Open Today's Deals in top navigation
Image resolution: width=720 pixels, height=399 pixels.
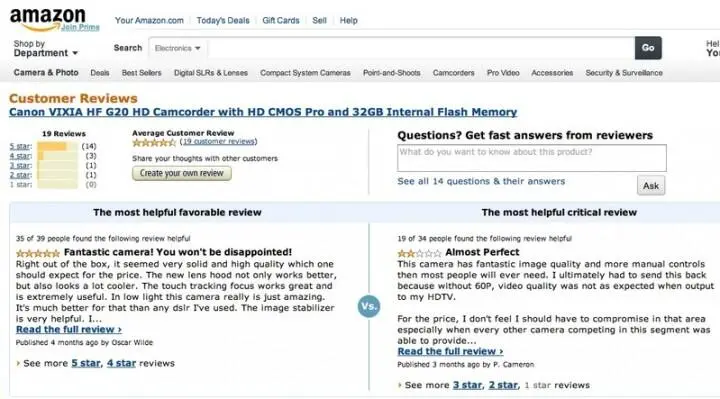pyautogui.click(x=223, y=20)
